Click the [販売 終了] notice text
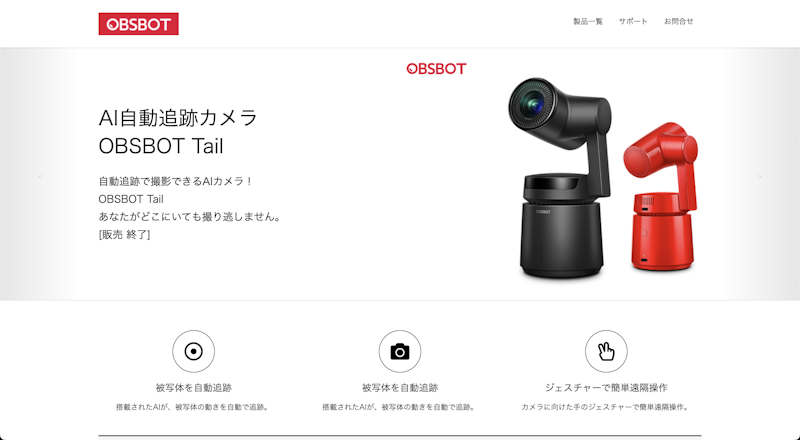This screenshot has width=800, height=440. pyautogui.click(x=124, y=235)
